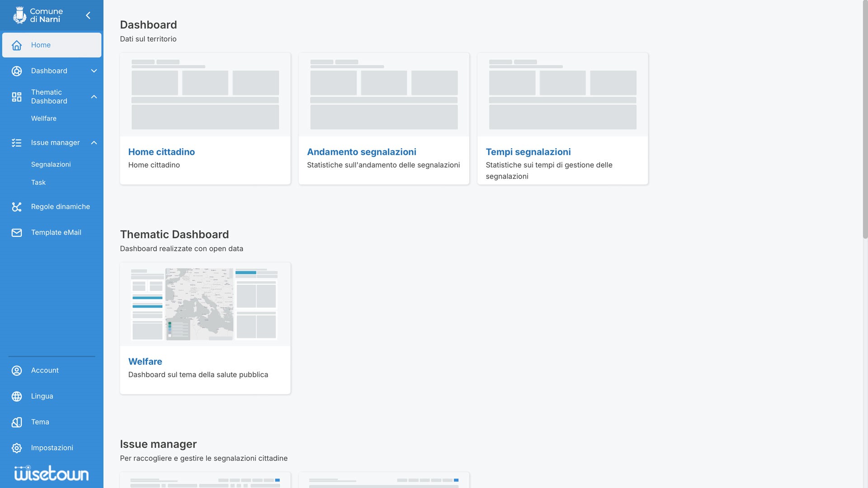The image size is (868, 488).
Task: Click 'Statistiche sui tempi di gestione' description
Action: pyautogui.click(x=549, y=171)
